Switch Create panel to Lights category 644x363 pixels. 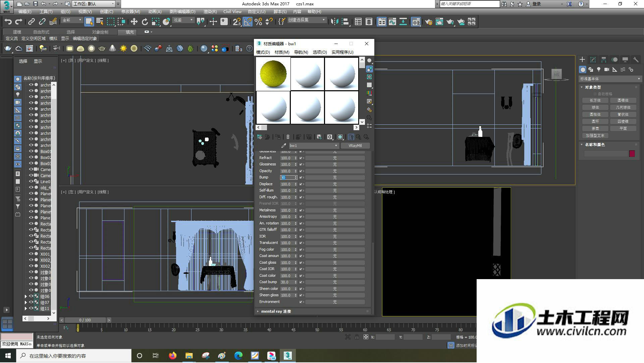click(x=599, y=69)
